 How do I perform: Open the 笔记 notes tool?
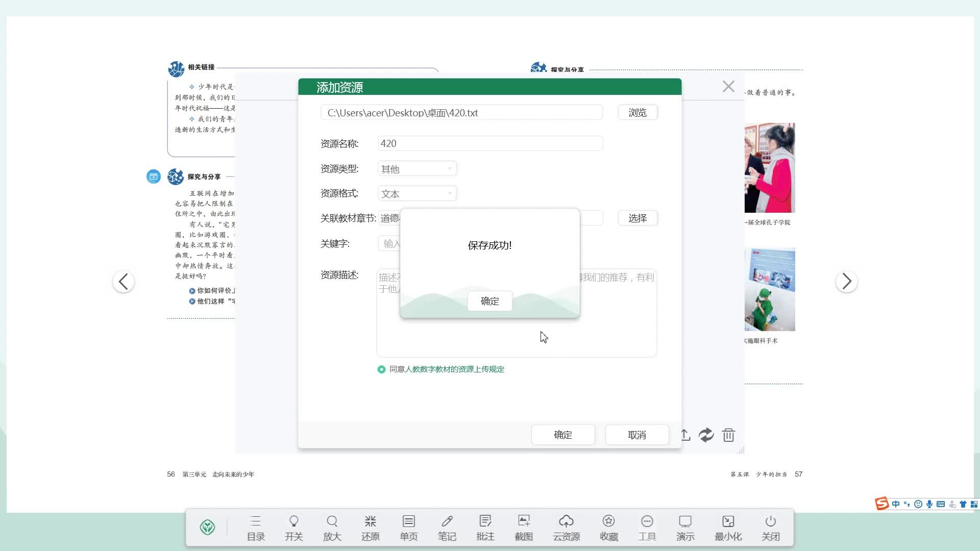pyautogui.click(x=447, y=528)
